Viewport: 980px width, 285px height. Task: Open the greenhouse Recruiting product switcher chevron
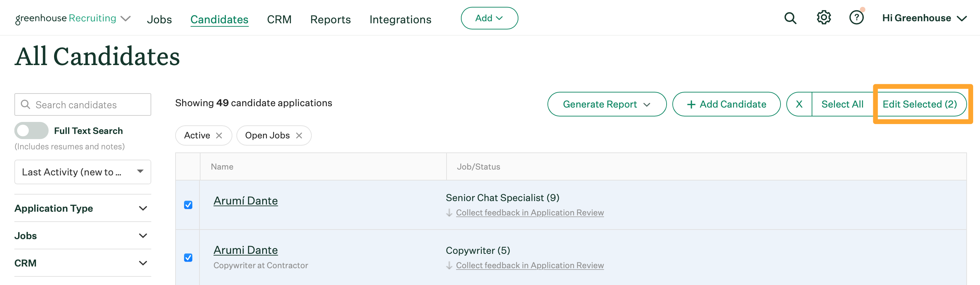(126, 18)
